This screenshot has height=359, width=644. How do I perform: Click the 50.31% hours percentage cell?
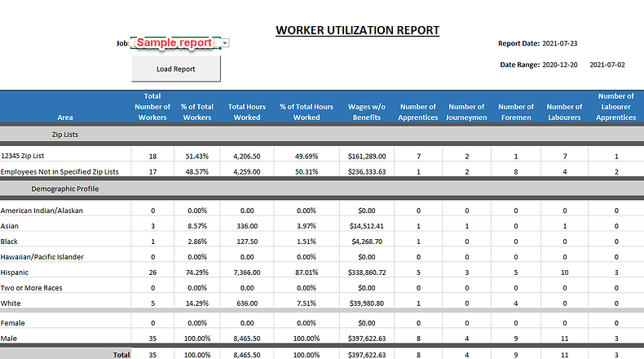tap(307, 172)
